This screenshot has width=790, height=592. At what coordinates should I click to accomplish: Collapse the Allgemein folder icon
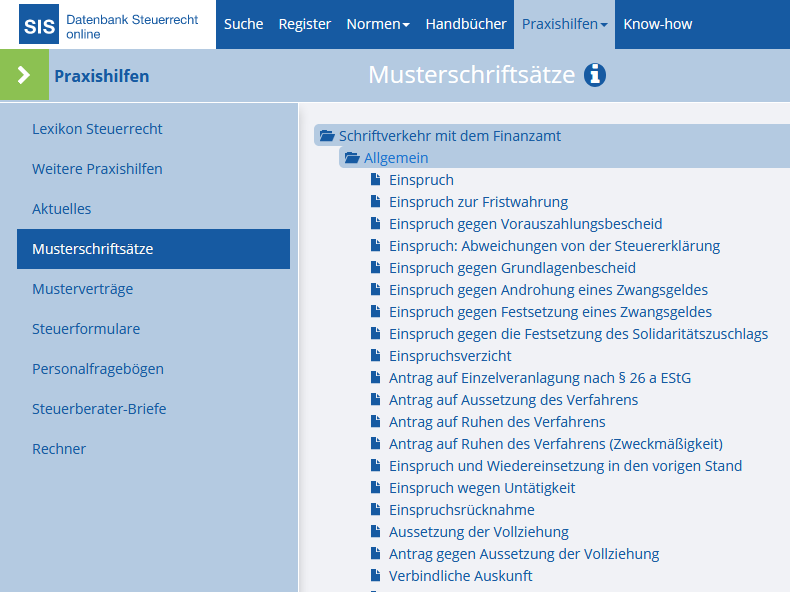[352, 158]
